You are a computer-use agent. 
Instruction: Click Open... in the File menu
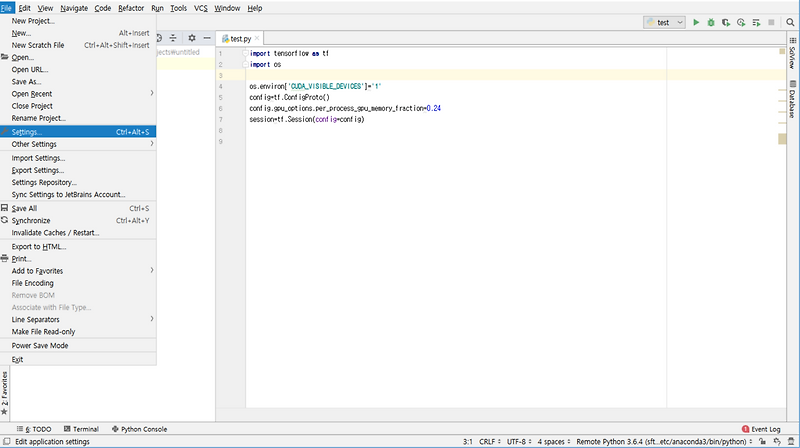click(78, 58)
